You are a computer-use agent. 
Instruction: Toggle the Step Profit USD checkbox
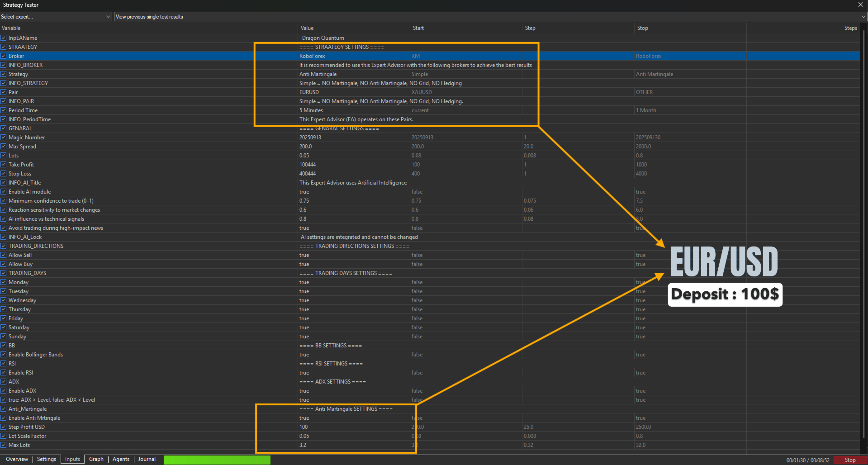point(4,427)
